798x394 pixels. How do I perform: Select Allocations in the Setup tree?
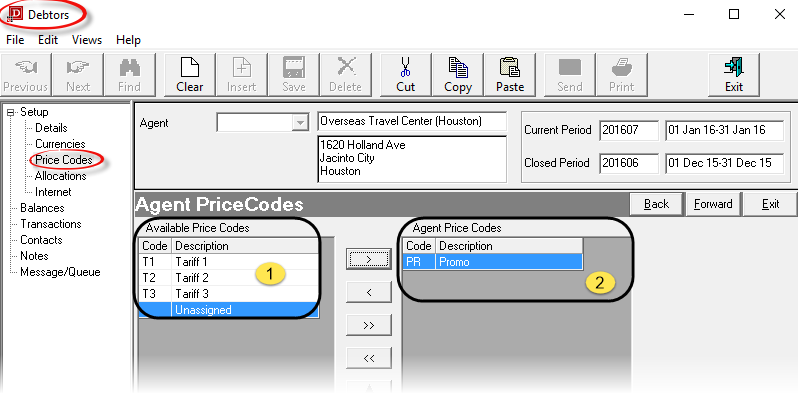(x=61, y=176)
